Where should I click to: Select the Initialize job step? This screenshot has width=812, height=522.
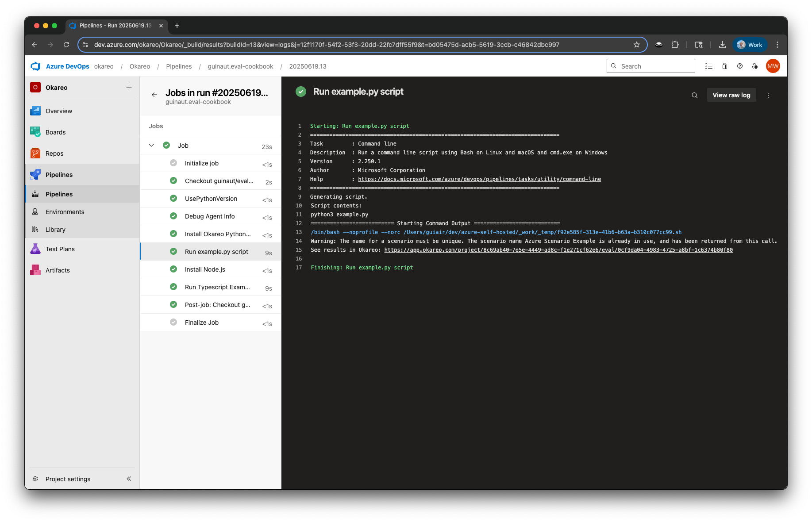click(211, 163)
